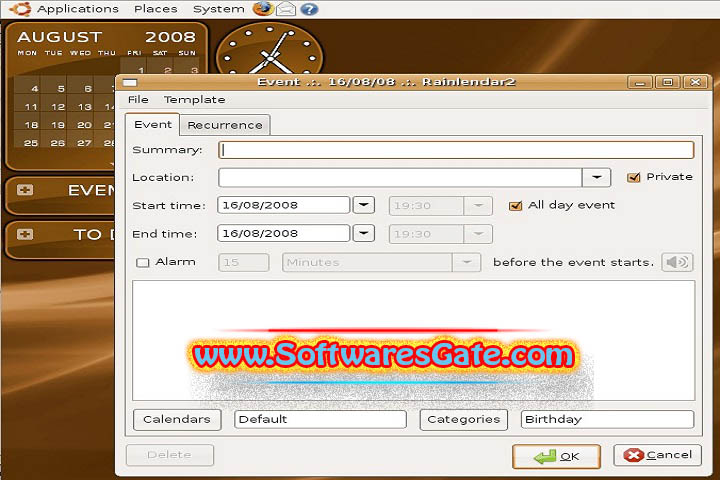The width and height of the screenshot is (720, 480).
Task: Enable the Alarm checkbox
Action: [143, 262]
